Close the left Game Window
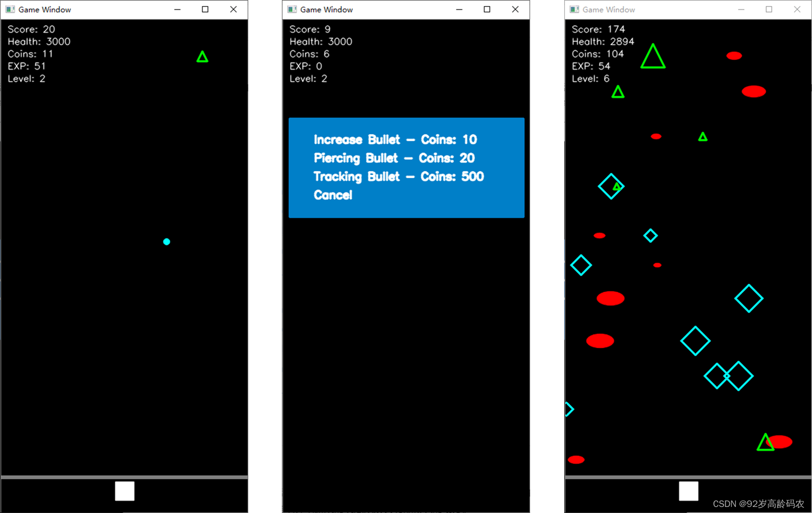 233,9
